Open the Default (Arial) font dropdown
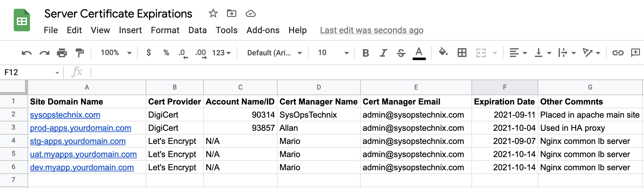The height and width of the screenshot is (189, 644). 274,53
